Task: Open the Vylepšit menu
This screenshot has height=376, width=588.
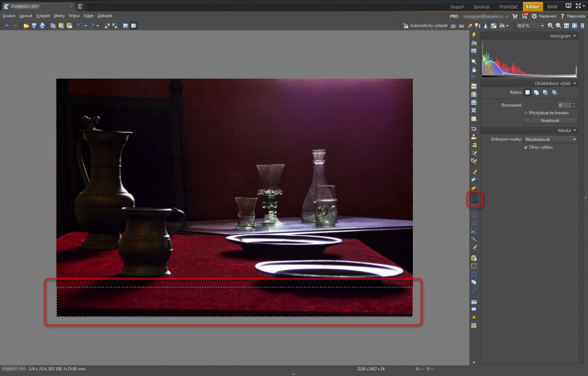Action: pyautogui.click(x=43, y=16)
